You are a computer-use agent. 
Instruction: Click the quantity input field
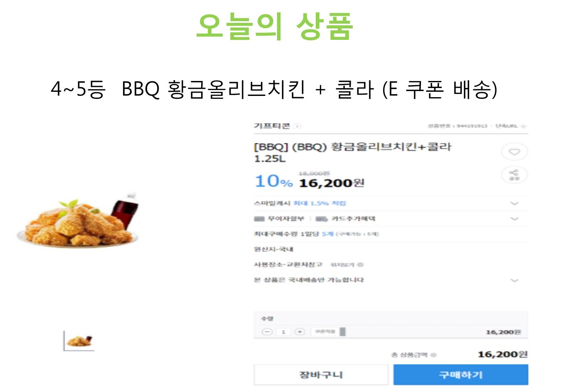coord(283,332)
